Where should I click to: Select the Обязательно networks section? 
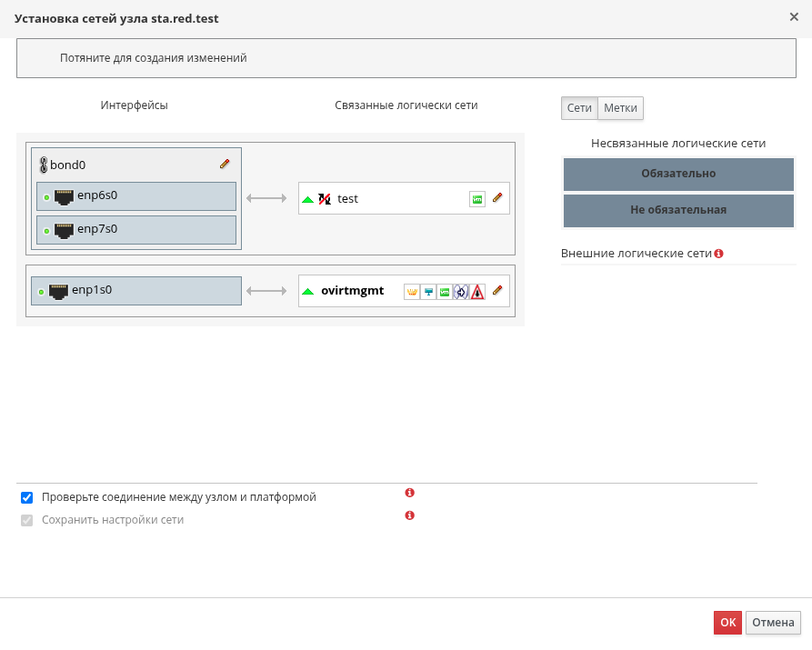coord(678,174)
